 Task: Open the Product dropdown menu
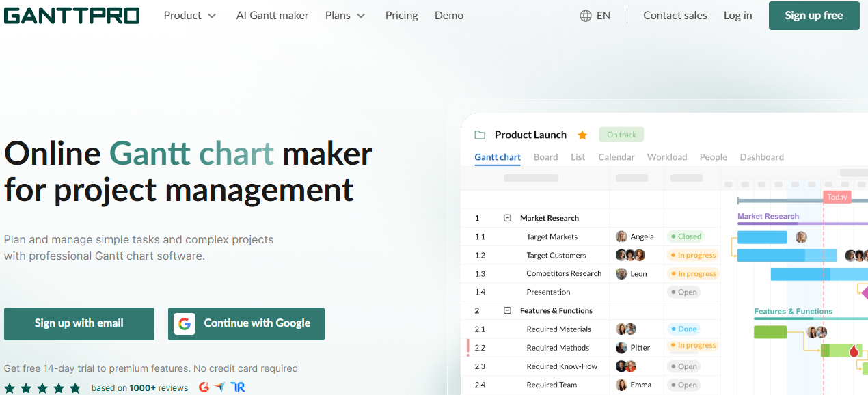tap(190, 15)
